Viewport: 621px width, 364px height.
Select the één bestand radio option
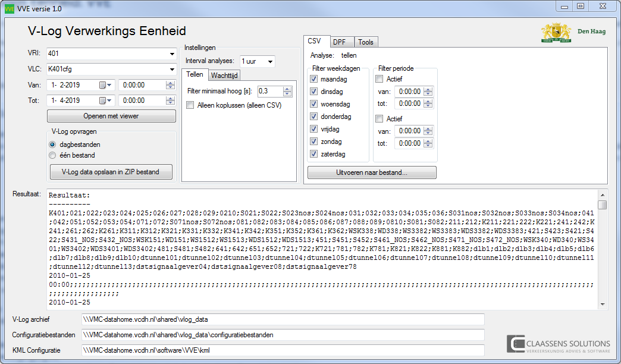click(52, 155)
